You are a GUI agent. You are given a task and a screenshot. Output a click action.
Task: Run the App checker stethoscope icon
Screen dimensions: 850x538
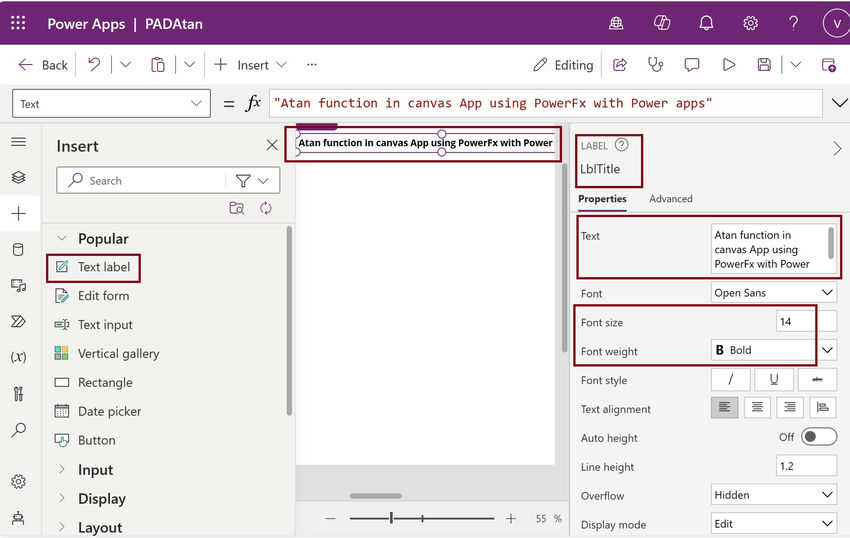(x=655, y=65)
